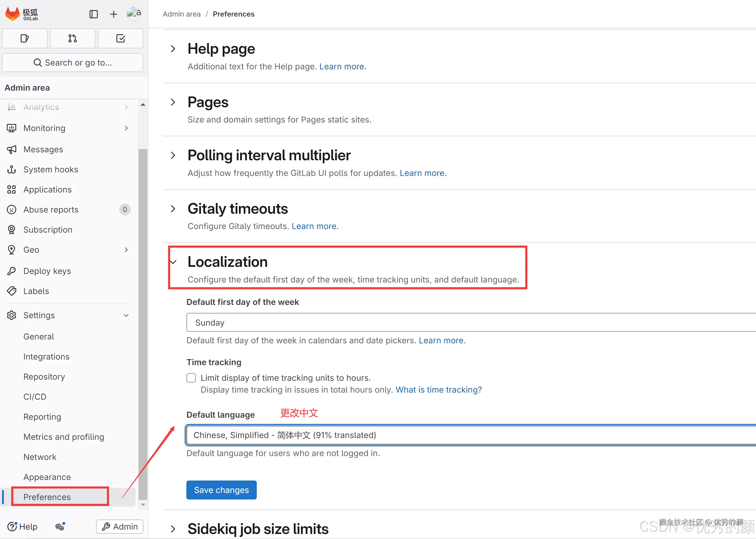Click the Search or go to field
Image resolution: width=756 pixels, height=539 pixels.
coord(73,63)
